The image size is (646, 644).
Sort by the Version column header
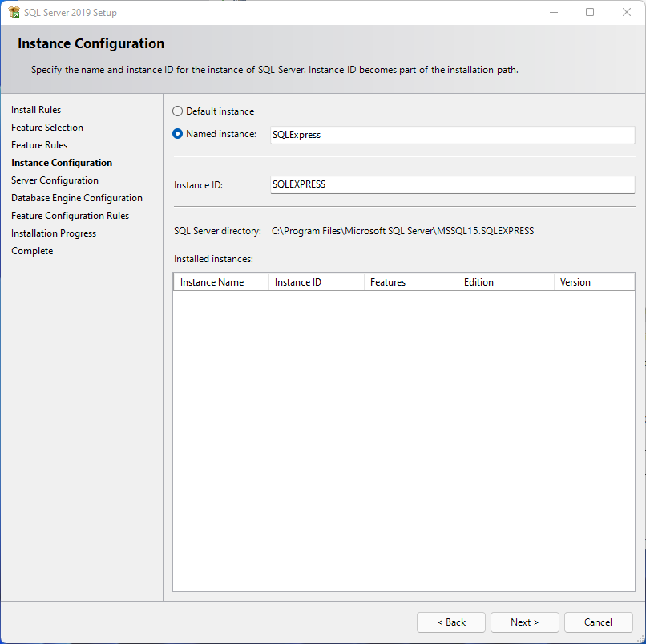594,282
